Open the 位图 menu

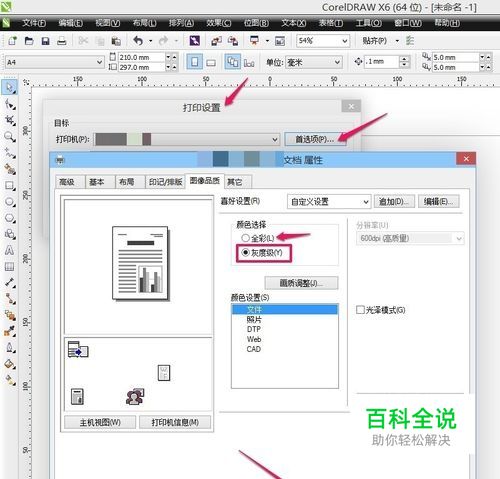pos(256,23)
